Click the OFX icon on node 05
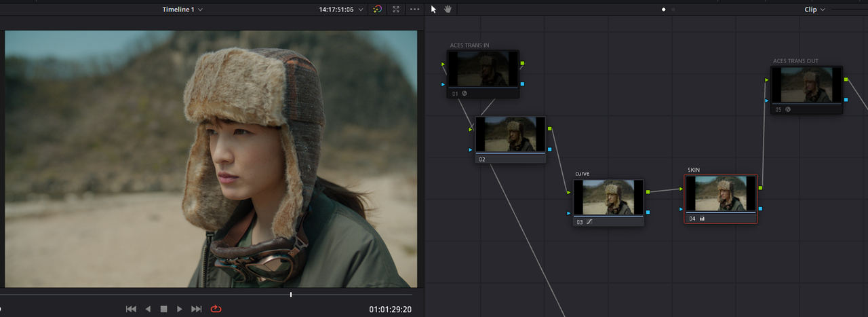 click(x=788, y=109)
